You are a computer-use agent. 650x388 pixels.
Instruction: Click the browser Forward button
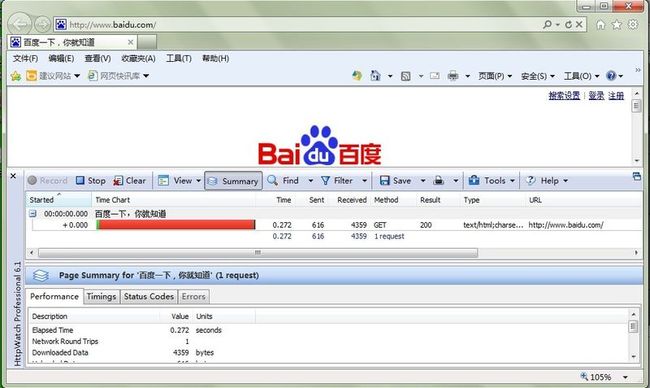42,24
